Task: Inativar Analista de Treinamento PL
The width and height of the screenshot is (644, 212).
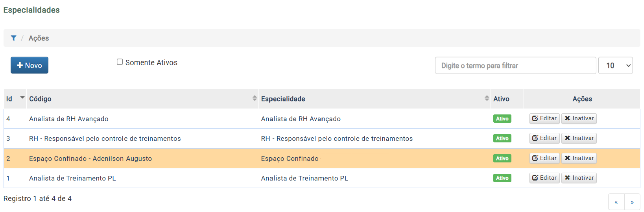Action: [x=579, y=178]
